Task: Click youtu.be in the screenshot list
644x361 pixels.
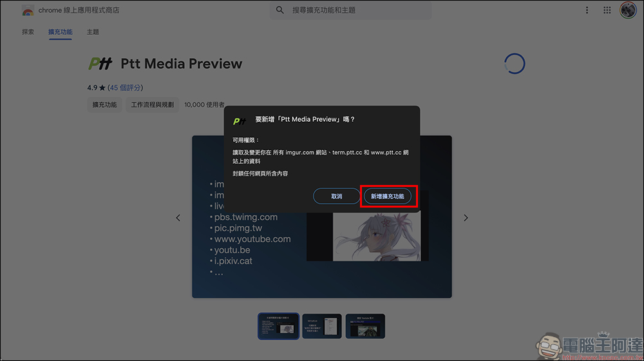Action: click(232, 250)
